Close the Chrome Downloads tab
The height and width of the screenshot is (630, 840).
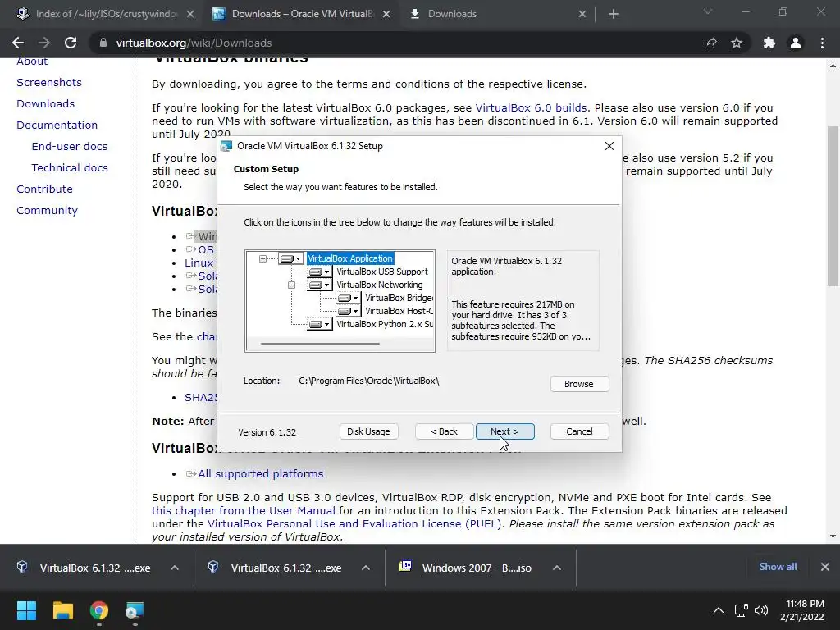coord(582,14)
